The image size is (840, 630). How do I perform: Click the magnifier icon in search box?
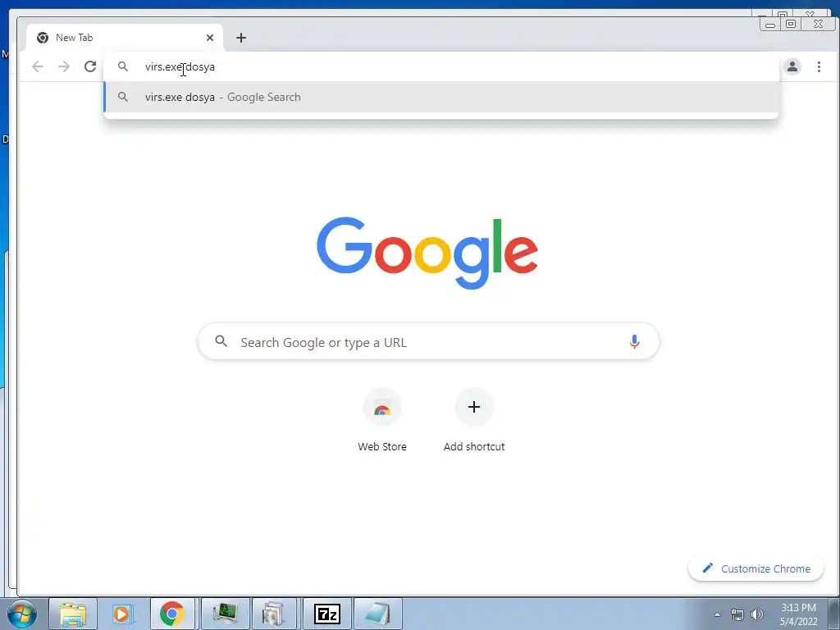221,340
